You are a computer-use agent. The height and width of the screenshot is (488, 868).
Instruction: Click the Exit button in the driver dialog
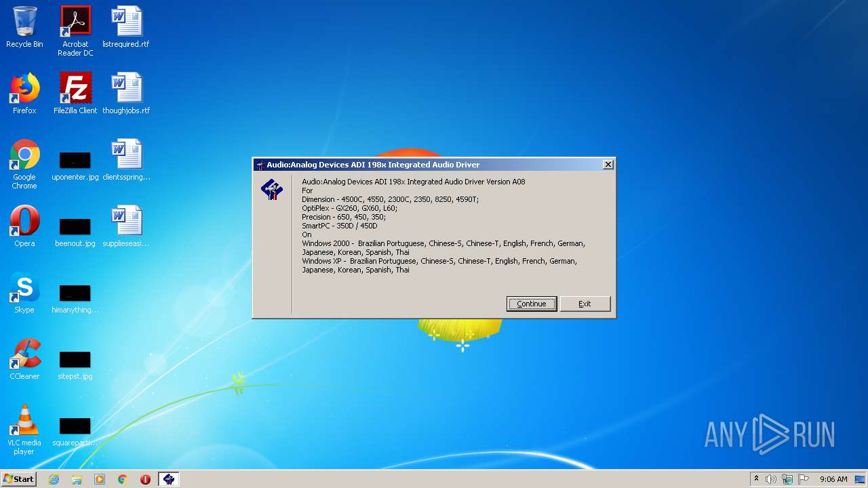click(x=585, y=304)
